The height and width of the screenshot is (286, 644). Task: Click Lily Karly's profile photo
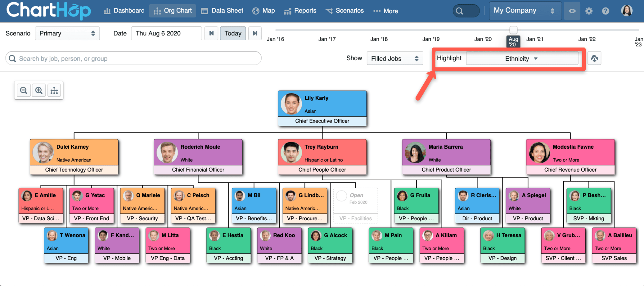click(291, 104)
